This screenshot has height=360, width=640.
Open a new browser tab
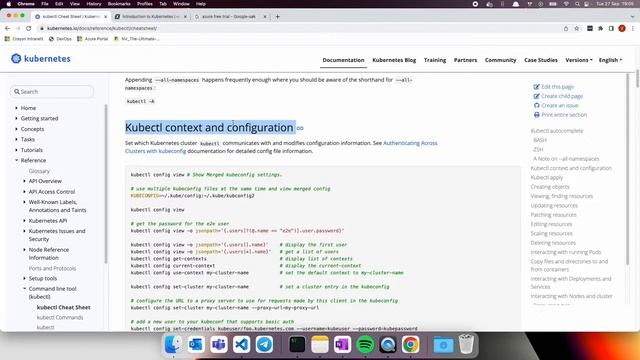click(x=278, y=16)
